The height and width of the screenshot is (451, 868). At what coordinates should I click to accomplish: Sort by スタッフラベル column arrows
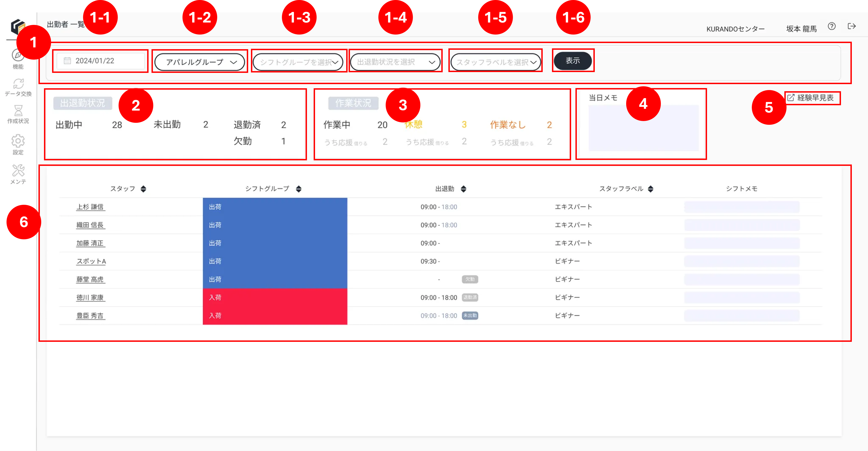click(651, 189)
